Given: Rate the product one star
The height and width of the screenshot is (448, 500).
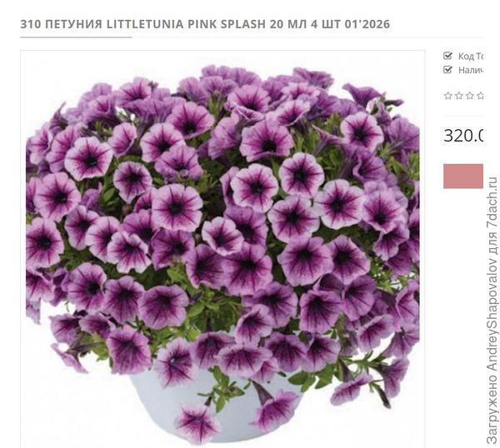Looking at the screenshot, I should coord(448,96).
